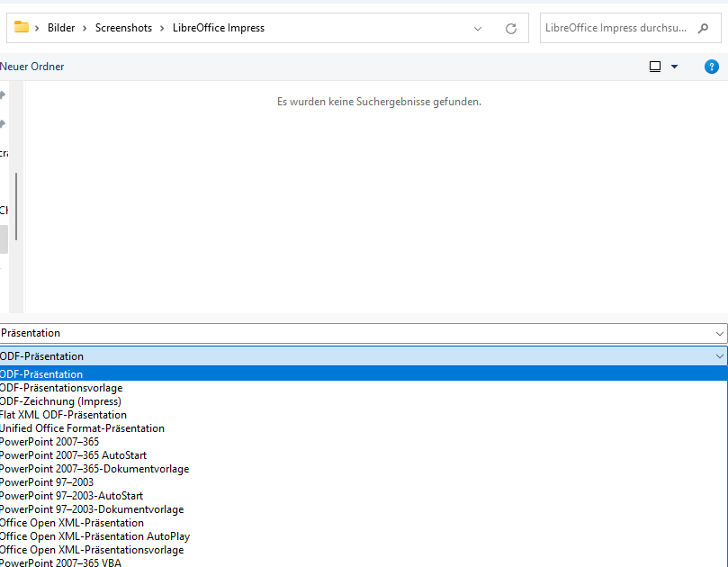Navigate to the Bilder breadcrumb
The image size is (728, 567).
(60, 28)
